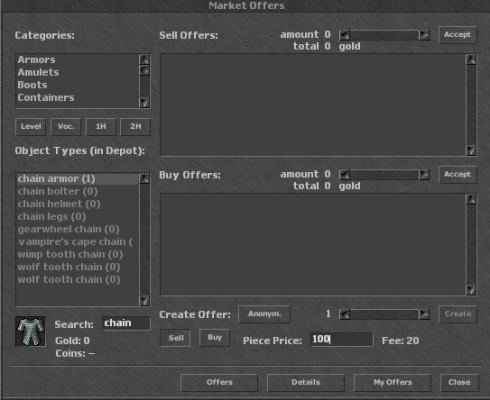Toggle the Voc. filter button
Image resolution: width=490 pixels, height=400 pixels.
click(66, 127)
